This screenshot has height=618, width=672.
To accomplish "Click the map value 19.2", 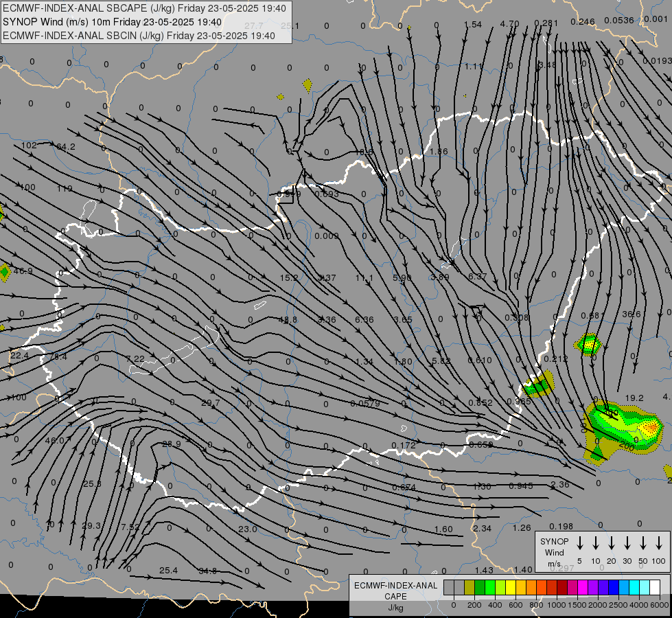I will coord(634,398).
